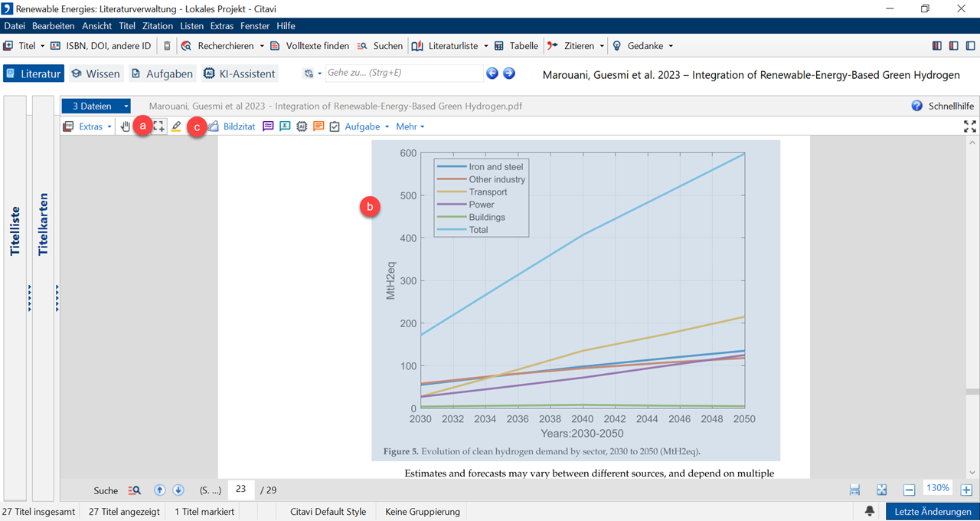Click the orange quotation note icon

tap(318, 126)
